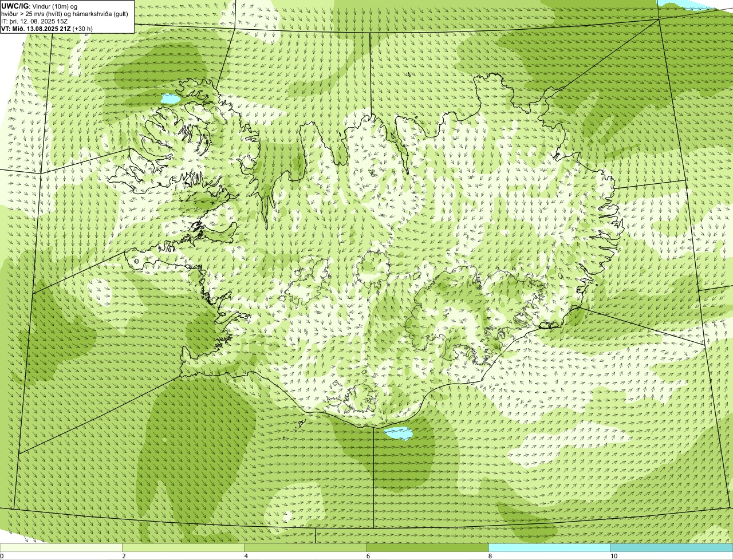Click the title line "UWC/IG: Vindur (10m) og"
Viewport: 733px width, 560px height.
pyautogui.click(x=40, y=6)
